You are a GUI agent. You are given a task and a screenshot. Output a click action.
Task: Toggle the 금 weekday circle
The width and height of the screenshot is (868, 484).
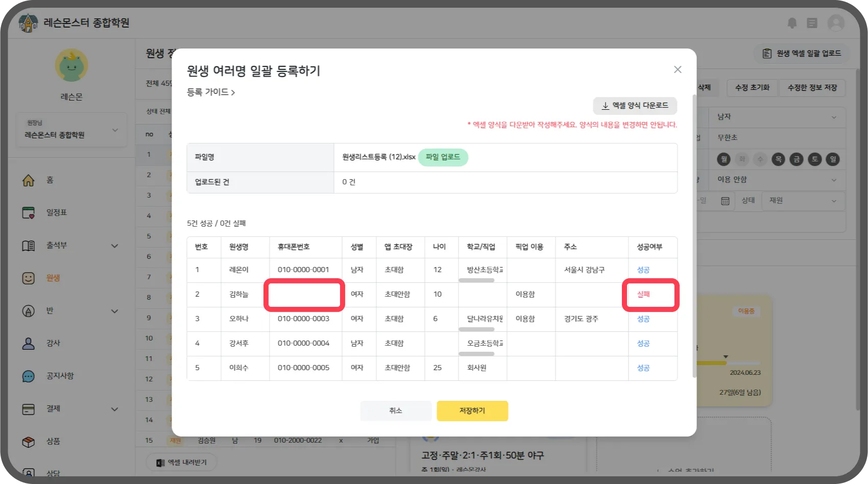[x=797, y=159]
